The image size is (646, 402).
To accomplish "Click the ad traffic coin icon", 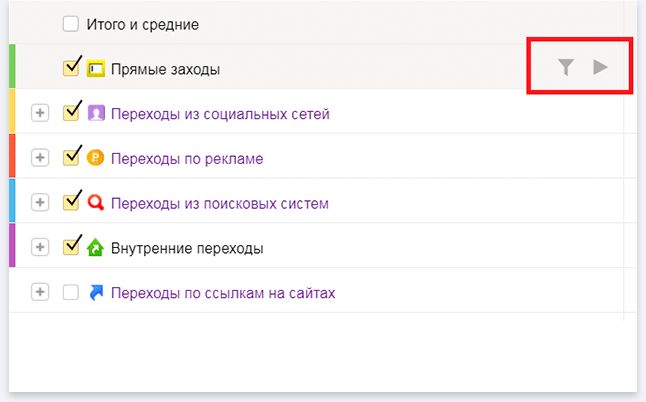I will point(96,158).
